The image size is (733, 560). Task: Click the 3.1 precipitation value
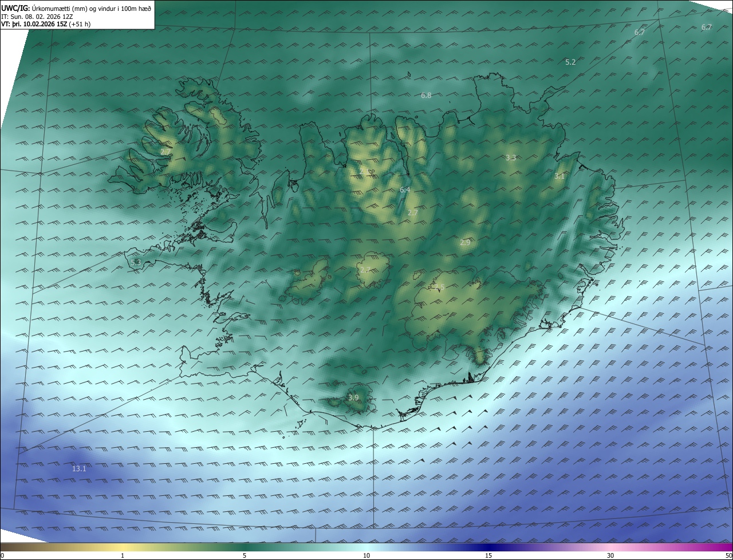(x=559, y=176)
